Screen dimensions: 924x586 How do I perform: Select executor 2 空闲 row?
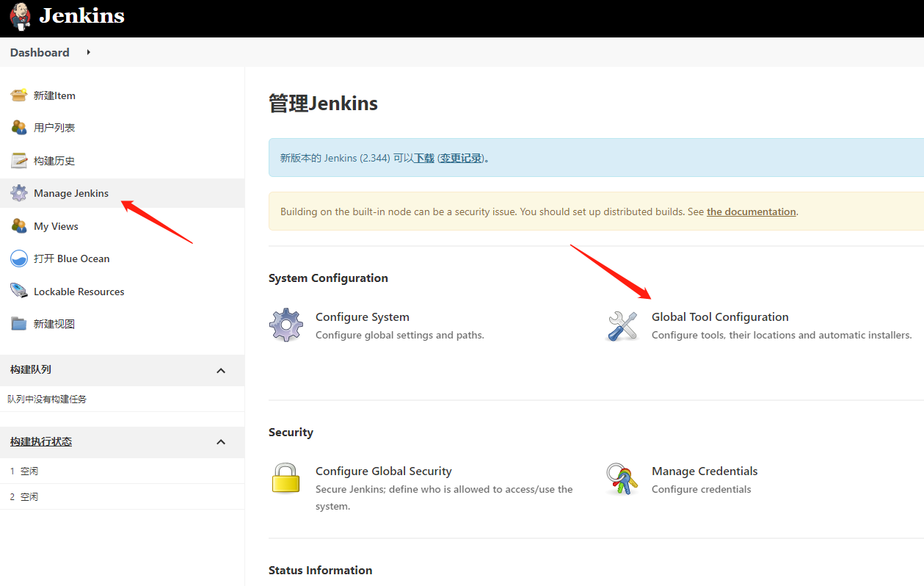click(x=122, y=496)
